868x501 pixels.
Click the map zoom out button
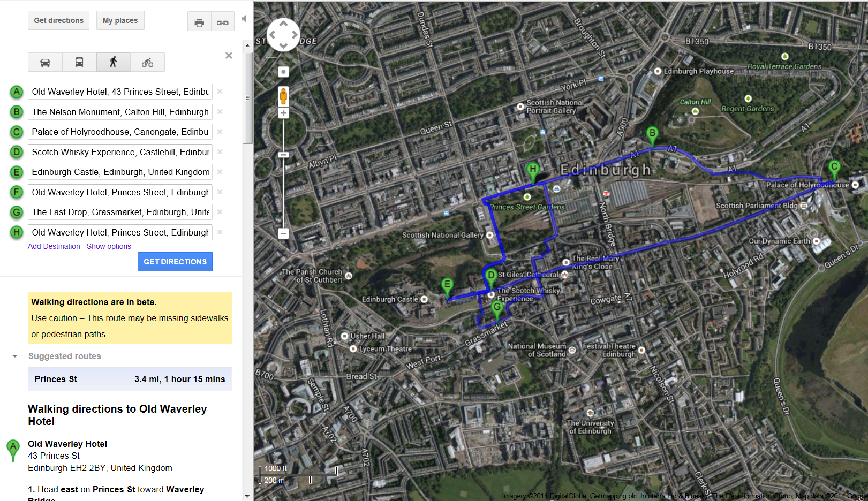pyautogui.click(x=284, y=233)
